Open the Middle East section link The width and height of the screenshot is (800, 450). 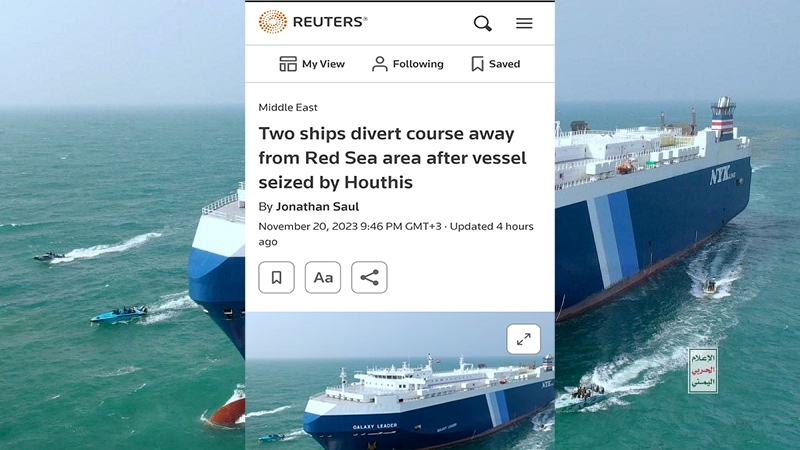pos(288,107)
